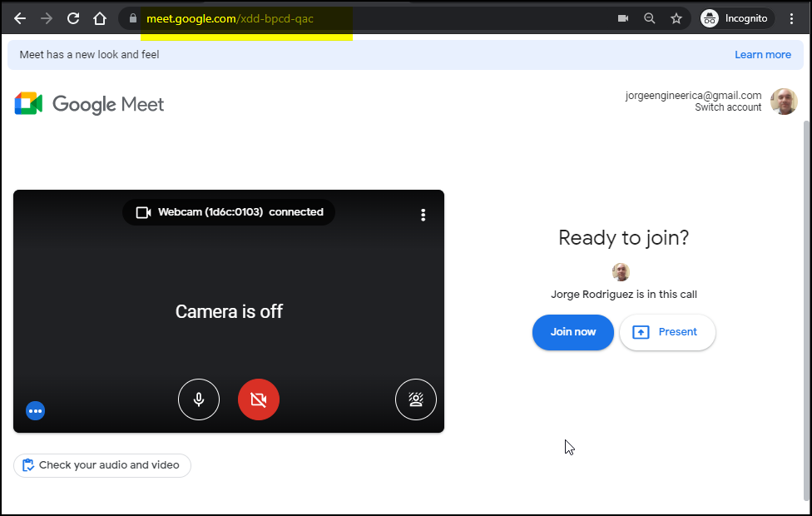Click the browser forward arrow
The width and height of the screenshot is (812, 516).
pyautogui.click(x=47, y=18)
